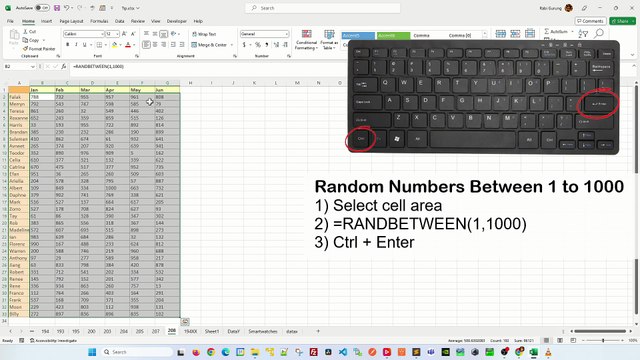Viewport: 640px width, 360px height.
Task: Apply the green Accent6 cell style
Action: click(x=393, y=36)
